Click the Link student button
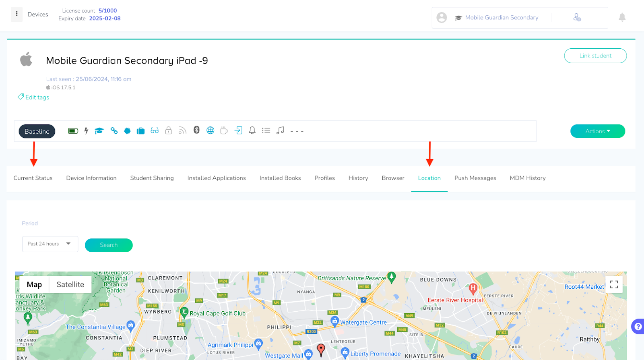Image resolution: width=644 pixels, height=360 pixels. 595,56
